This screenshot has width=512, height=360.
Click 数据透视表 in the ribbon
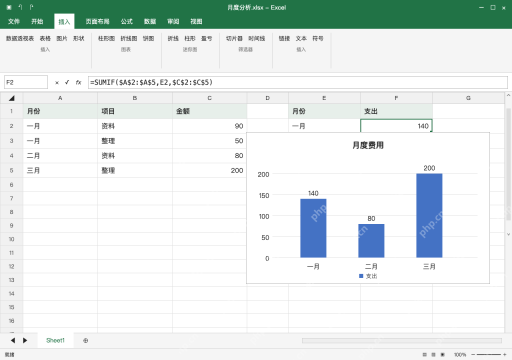pos(20,39)
